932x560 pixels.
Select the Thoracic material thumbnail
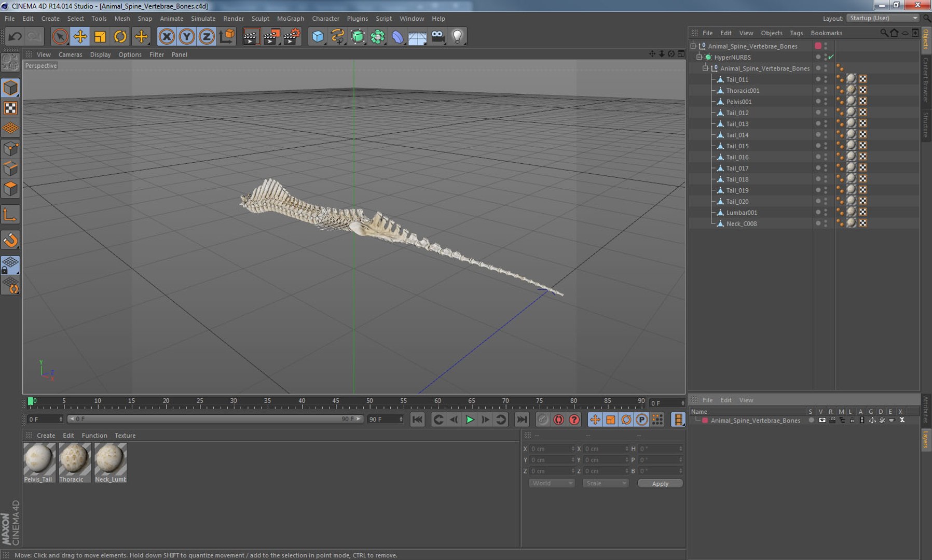pyautogui.click(x=75, y=463)
